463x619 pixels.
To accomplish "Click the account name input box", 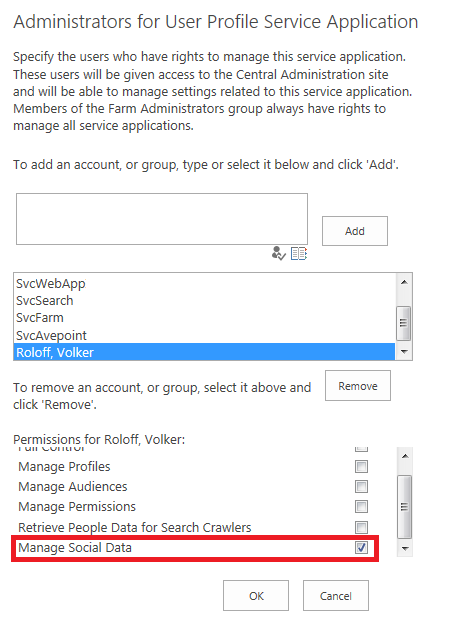I will click(x=162, y=219).
